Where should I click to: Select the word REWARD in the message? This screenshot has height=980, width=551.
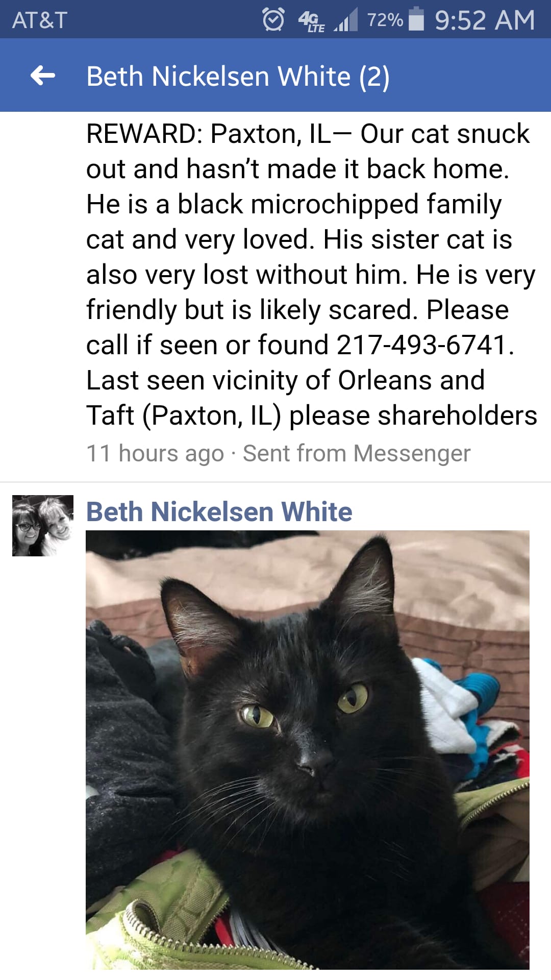click(141, 134)
